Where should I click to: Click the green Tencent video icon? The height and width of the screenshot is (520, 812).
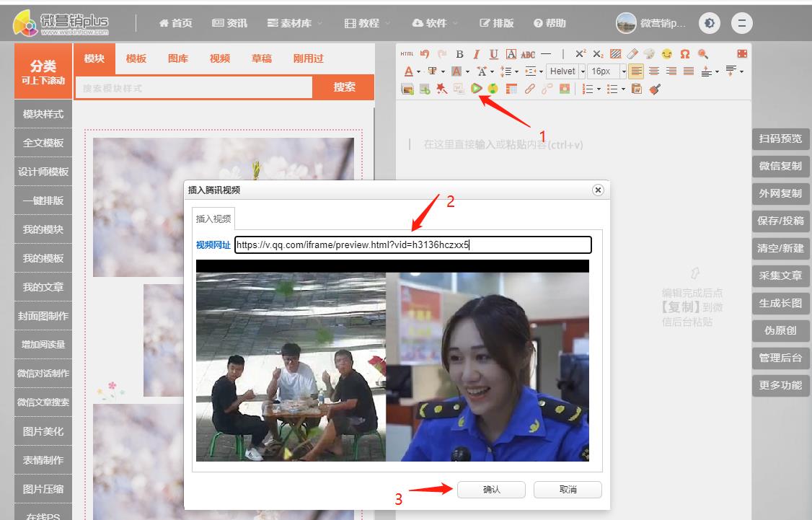tap(477, 89)
